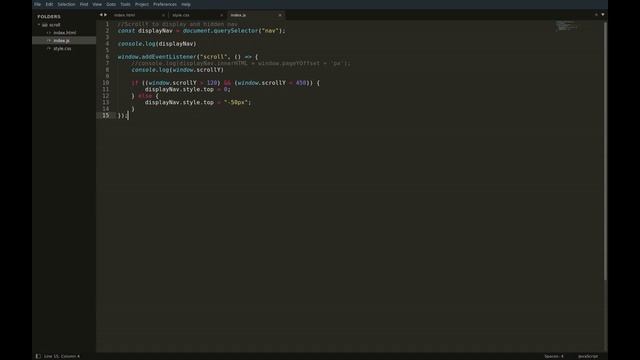
Task: Click the value 450 on line 10
Action: tap(301, 83)
